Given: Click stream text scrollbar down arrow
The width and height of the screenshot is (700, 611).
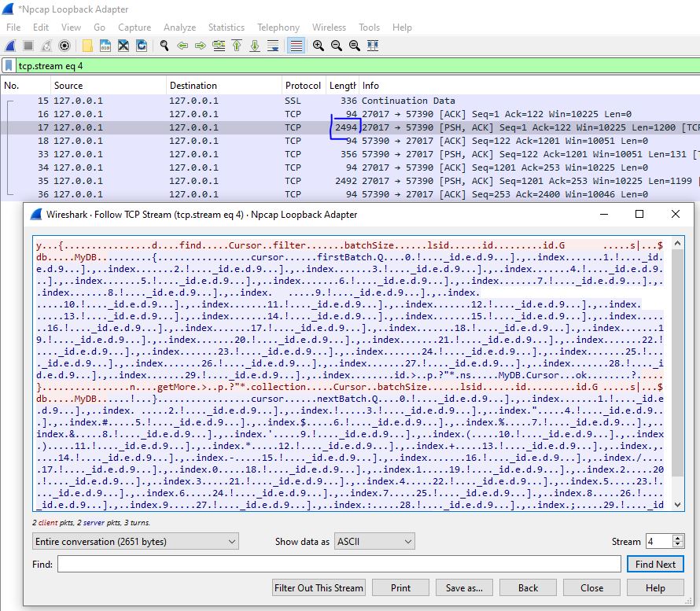Looking at the screenshot, I should click(678, 505).
